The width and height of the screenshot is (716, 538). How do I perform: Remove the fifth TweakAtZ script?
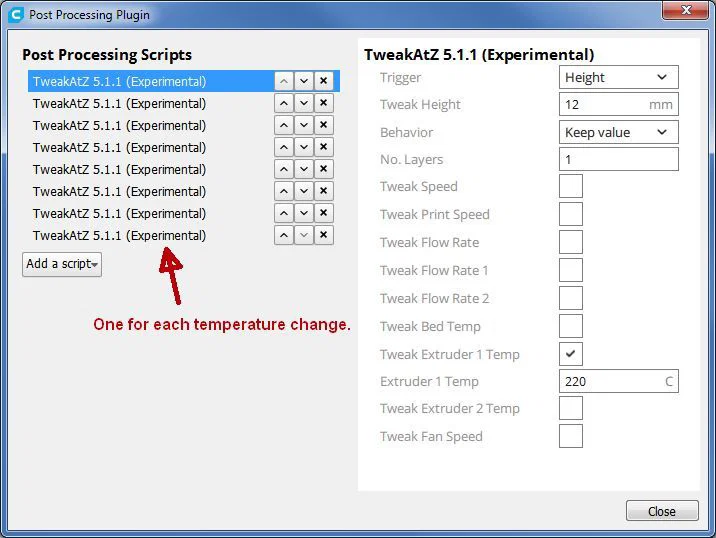324,169
